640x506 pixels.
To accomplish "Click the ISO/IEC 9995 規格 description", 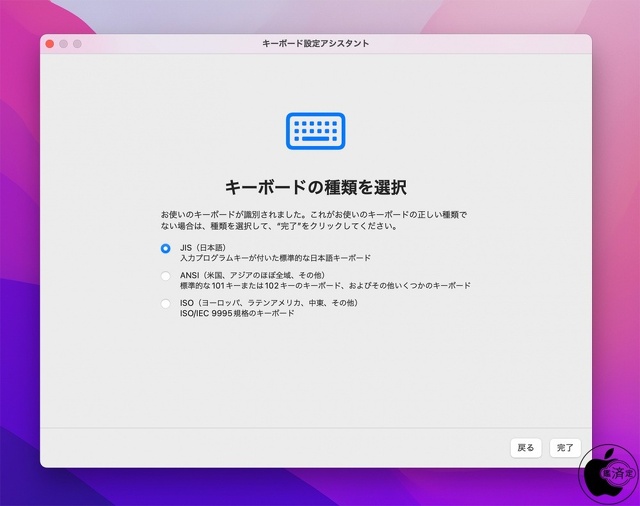I will (236, 313).
